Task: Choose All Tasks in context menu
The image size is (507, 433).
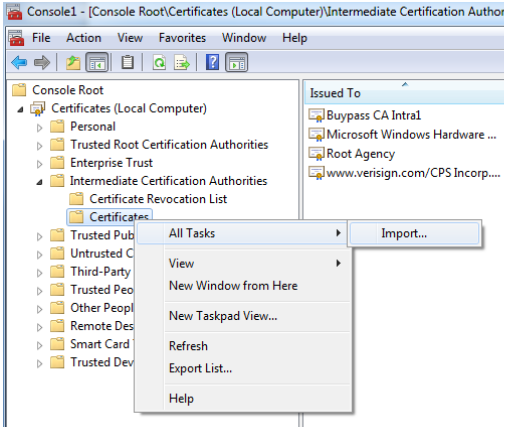Action: 243,233
